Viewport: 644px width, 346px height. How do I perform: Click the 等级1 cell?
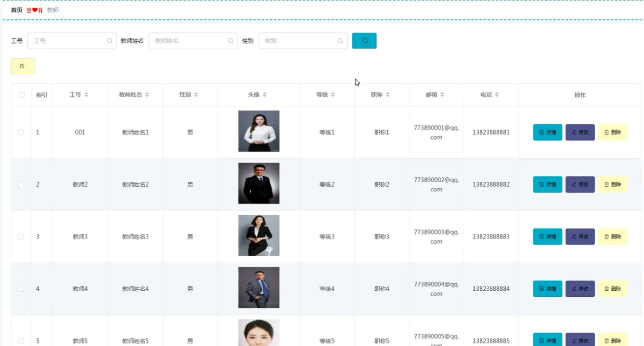pos(327,132)
